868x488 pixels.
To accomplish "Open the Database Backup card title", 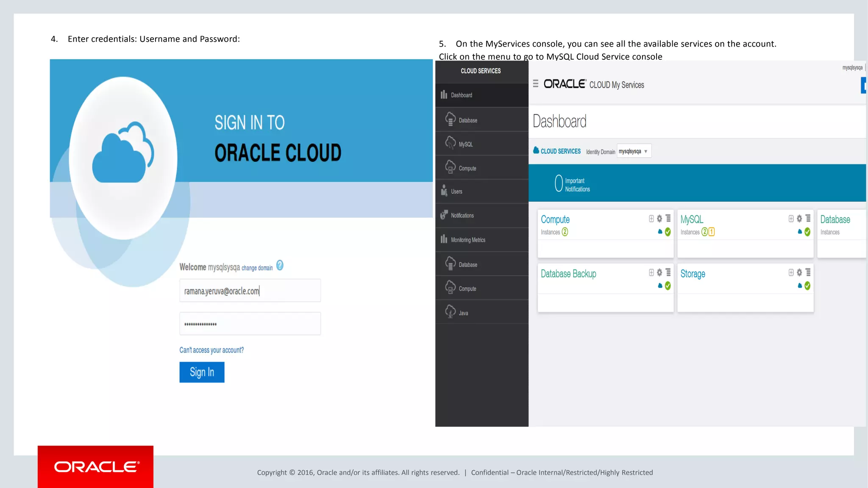I will point(568,274).
